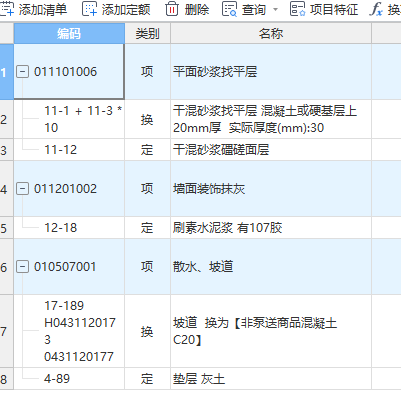Click the fx formula icon
Viewport: 401px width, 406px height.
pyautogui.click(x=376, y=9)
